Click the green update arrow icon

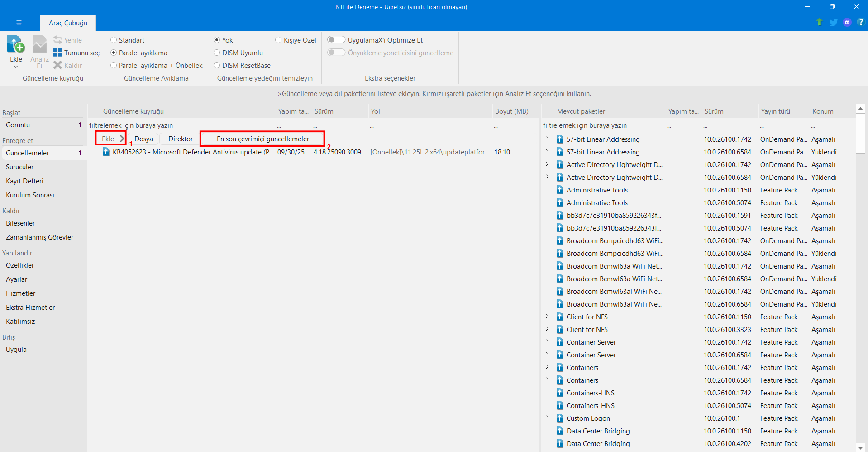[x=819, y=22]
